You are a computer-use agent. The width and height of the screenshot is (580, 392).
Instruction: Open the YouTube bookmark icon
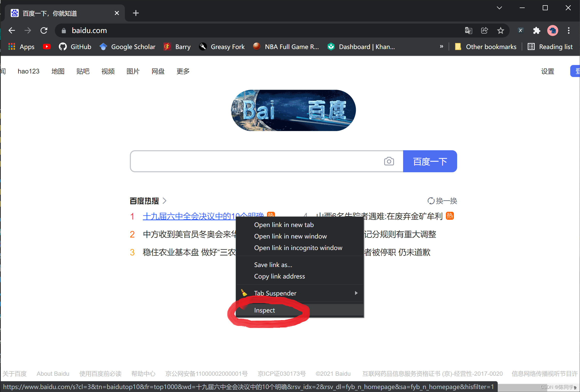click(47, 46)
